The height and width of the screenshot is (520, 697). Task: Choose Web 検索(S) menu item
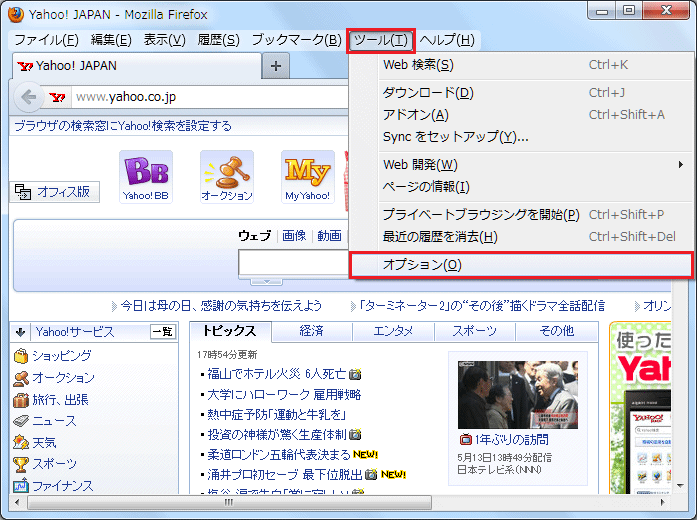tap(521, 65)
